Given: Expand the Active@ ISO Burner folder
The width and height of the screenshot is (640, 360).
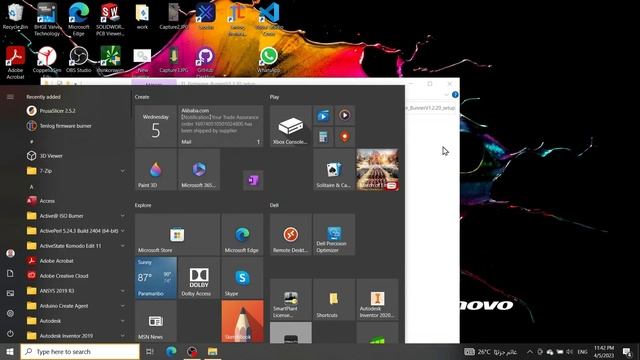Looking at the screenshot, I should (76, 216).
